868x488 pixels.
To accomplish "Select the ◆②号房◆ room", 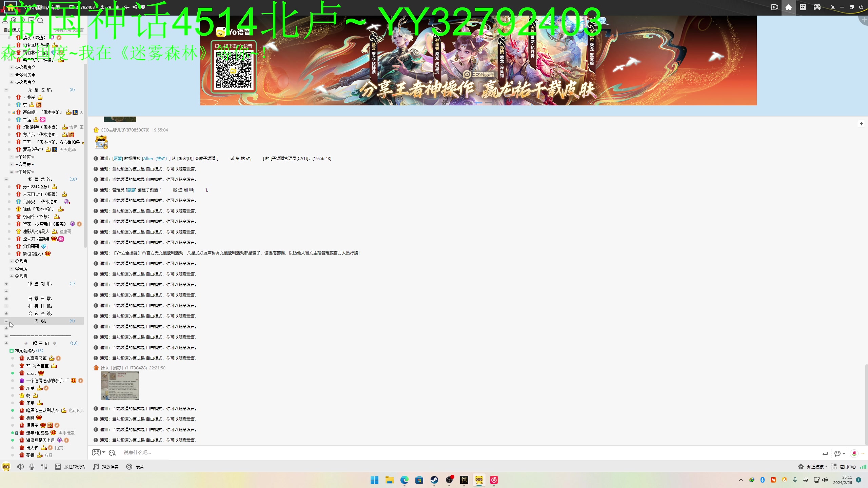I will click(x=25, y=75).
